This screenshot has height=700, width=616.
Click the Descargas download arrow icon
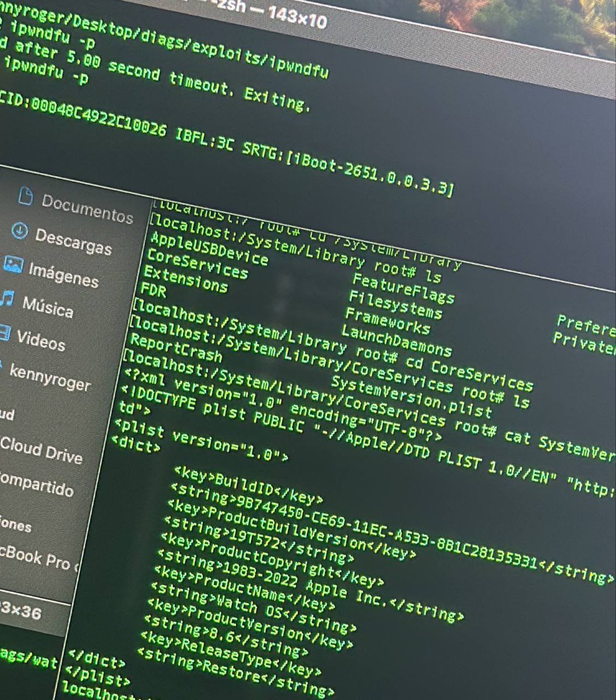click(19, 231)
